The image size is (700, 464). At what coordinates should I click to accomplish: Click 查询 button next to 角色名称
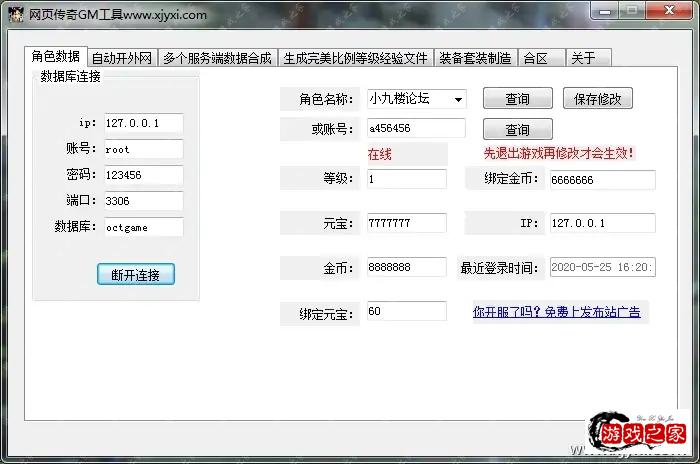point(517,98)
